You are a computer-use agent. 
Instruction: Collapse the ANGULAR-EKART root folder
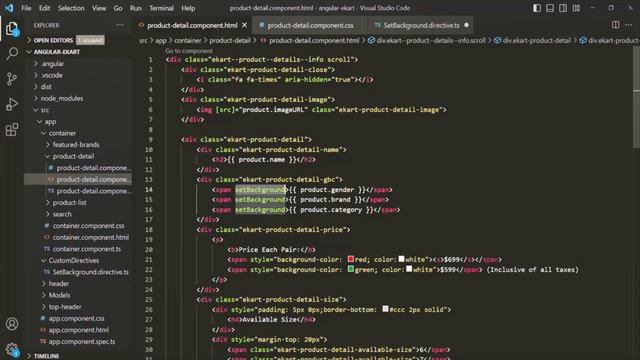(57, 52)
